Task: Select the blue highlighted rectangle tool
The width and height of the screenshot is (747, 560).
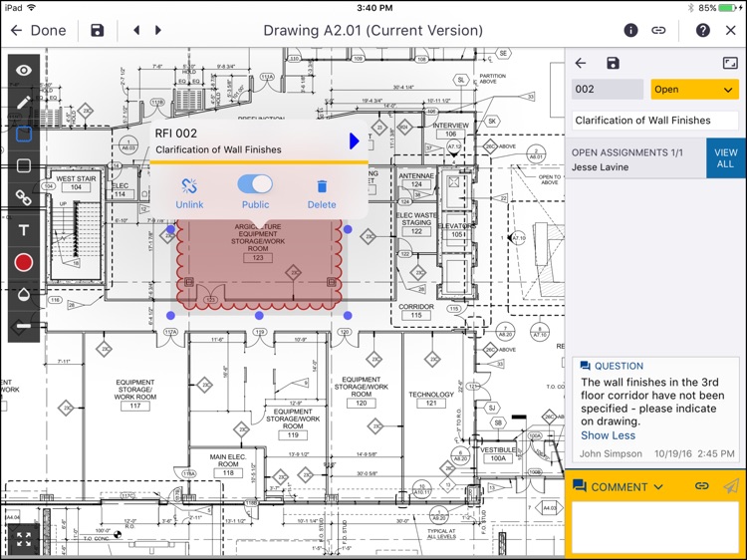Action: (23, 134)
